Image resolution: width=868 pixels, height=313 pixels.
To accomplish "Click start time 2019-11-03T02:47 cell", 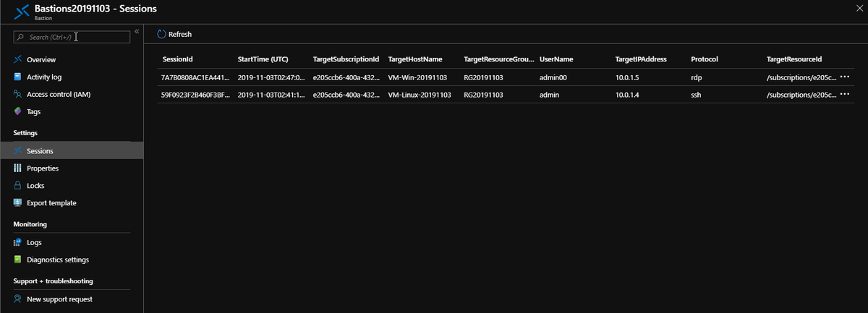I will click(x=271, y=77).
